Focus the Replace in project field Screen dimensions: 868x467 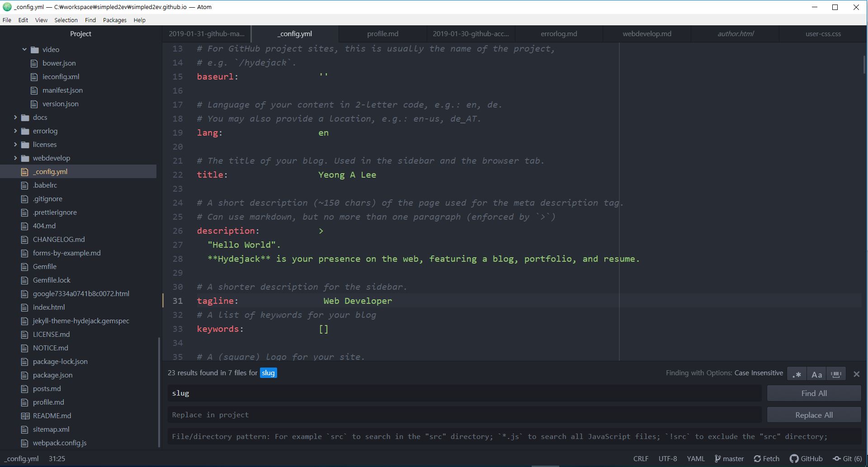pos(464,415)
